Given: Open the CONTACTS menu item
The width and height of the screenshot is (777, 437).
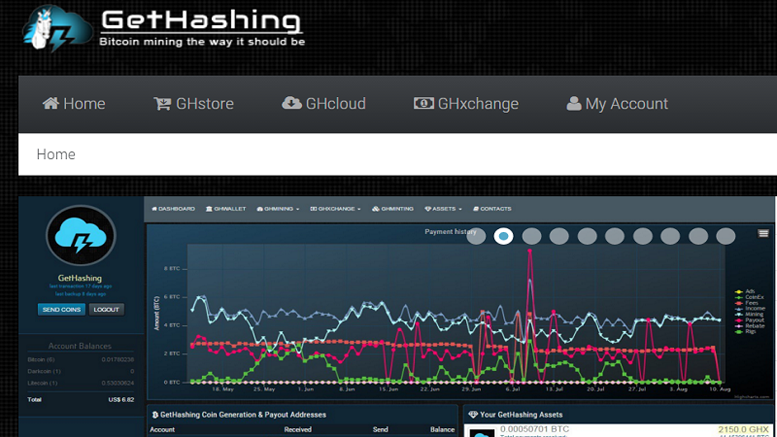Looking at the screenshot, I should click(492, 209).
